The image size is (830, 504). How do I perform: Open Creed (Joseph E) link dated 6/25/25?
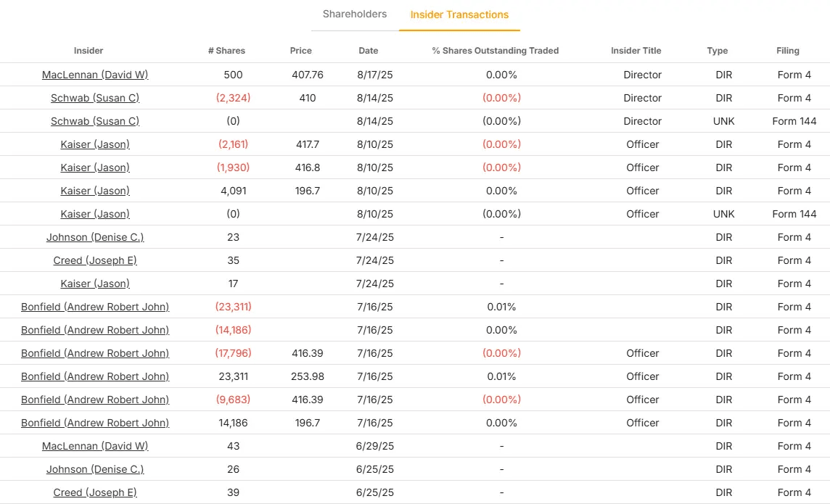[x=95, y=492]
